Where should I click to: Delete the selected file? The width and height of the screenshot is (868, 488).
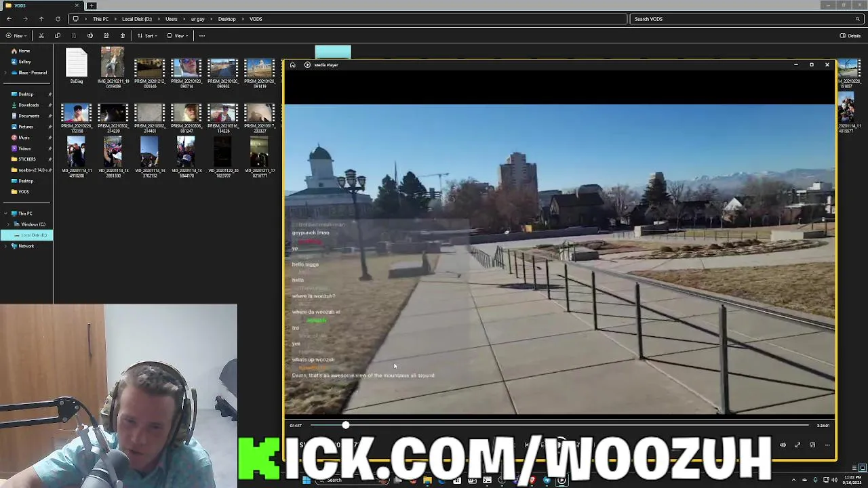click(122, 36)
